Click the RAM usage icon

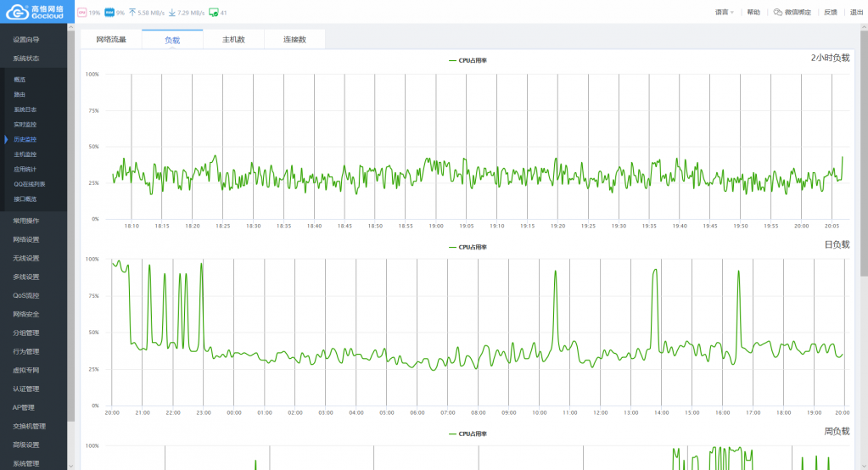coord(109,12)
